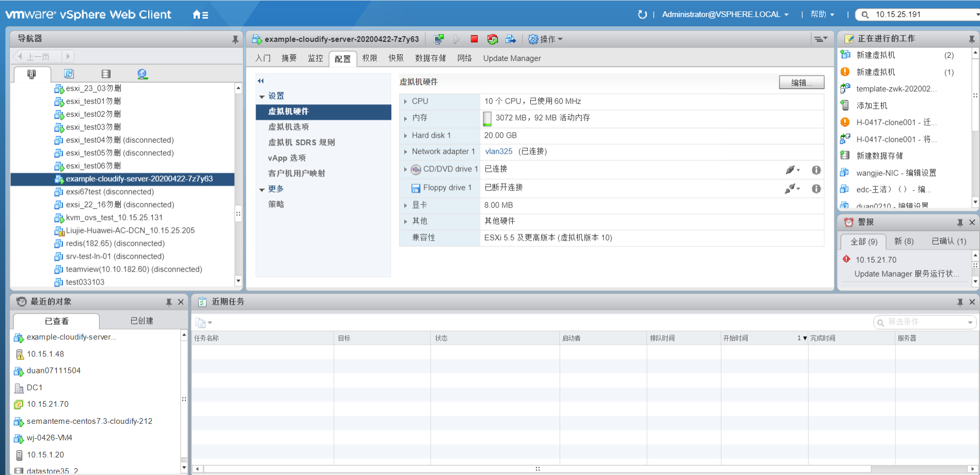Select Networking navigator tab icon

tap(143, 74)
